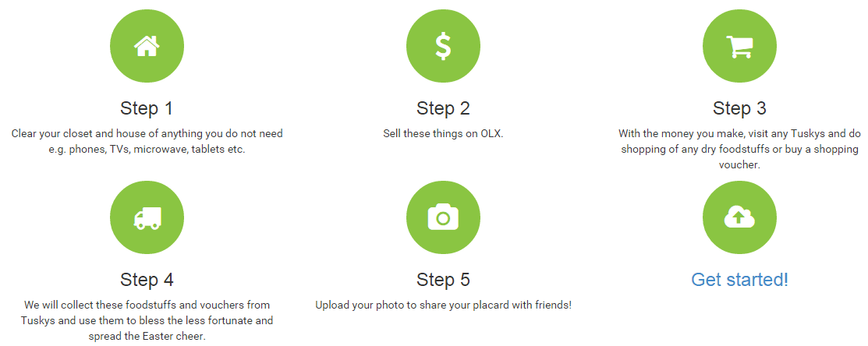Click the 'With the money you make' line
The height and width of the screenshot is (346, 868).
tap(739, 134)
